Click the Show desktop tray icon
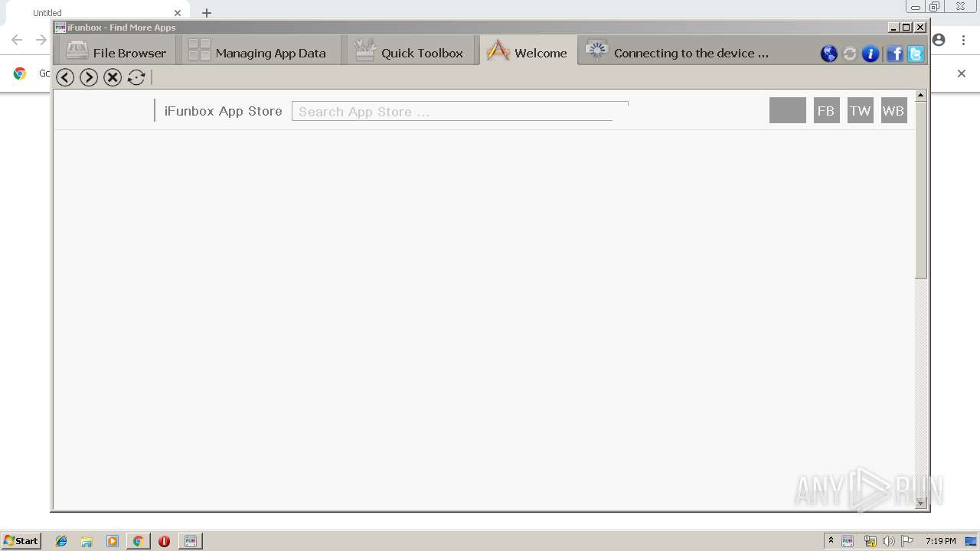Screen dimensions: 980x551 point(972,541)
